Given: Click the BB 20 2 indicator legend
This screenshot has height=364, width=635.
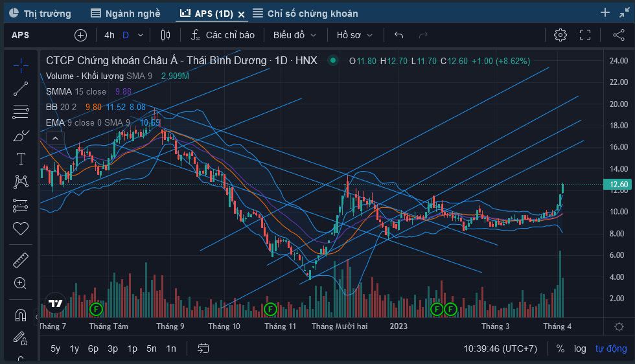Looking at the screenshot, I should (x=61, y=107).
